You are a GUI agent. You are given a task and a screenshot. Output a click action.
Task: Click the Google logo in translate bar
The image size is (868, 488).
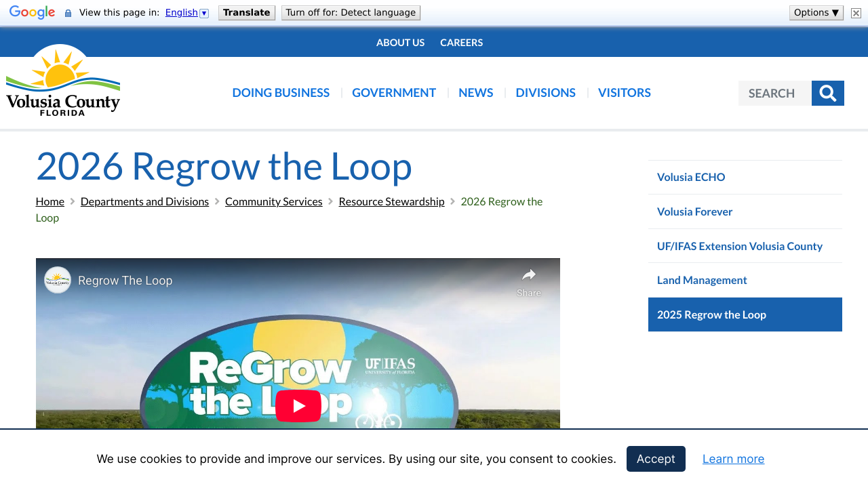coord(32,13)
